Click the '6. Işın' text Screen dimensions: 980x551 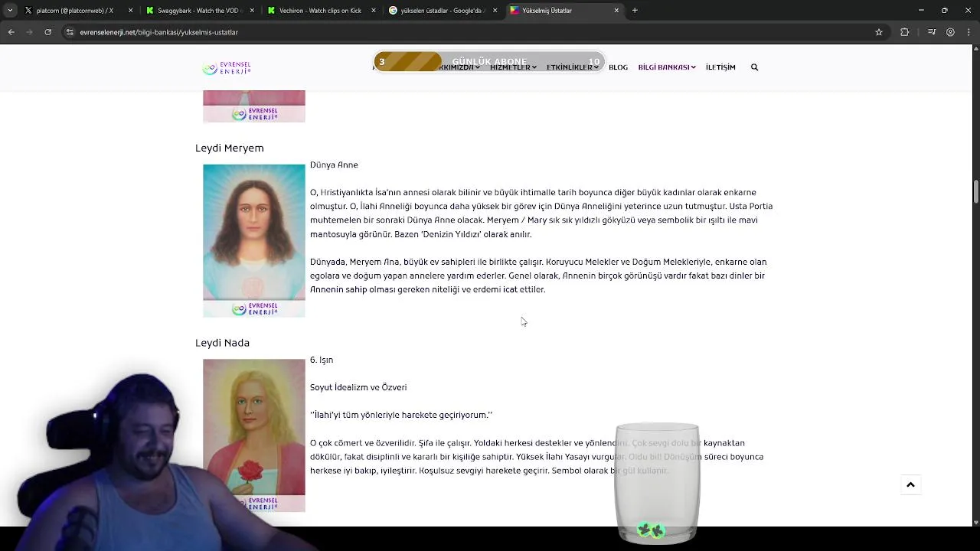[322, 360]
